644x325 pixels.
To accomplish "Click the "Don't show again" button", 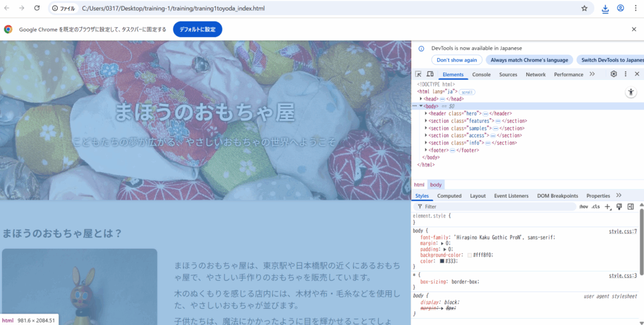I will coord(457,60).
